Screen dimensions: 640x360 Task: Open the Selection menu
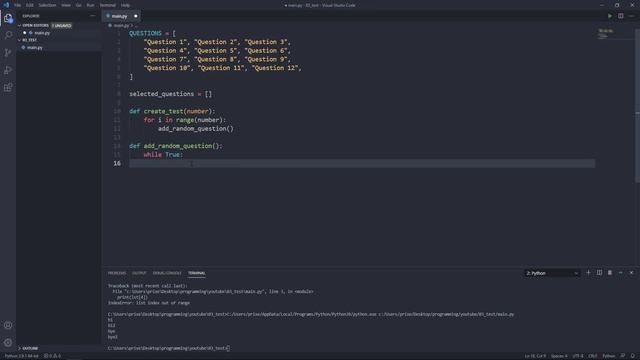pyautogui.click(x=47, y=5)
